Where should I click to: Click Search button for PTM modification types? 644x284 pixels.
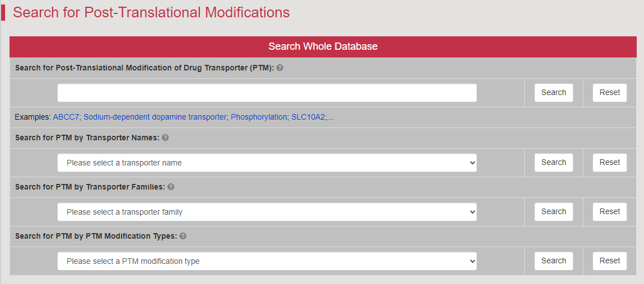tap(554, 261)
